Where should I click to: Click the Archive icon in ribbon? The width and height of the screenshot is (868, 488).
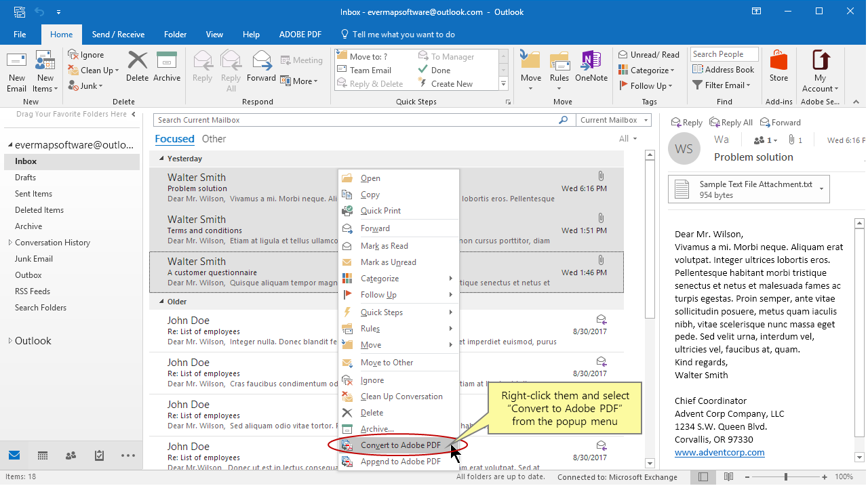tap(167, 61)
